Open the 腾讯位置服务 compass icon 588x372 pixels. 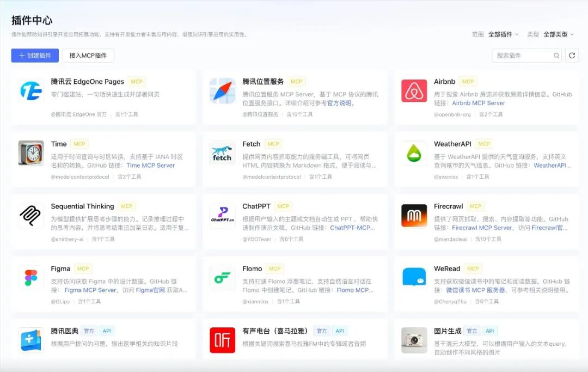point(222,91)
